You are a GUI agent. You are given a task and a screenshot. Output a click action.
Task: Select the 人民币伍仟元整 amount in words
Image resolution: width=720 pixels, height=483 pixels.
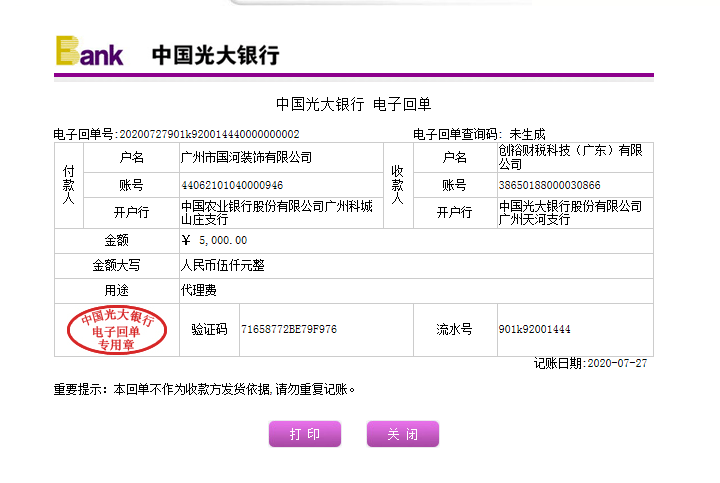click(223, 265)
